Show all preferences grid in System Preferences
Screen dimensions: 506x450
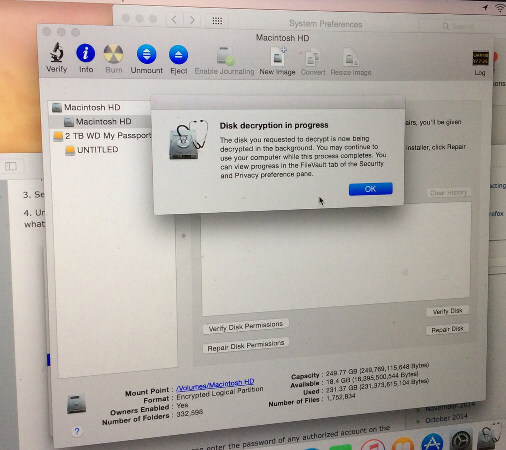217,21
